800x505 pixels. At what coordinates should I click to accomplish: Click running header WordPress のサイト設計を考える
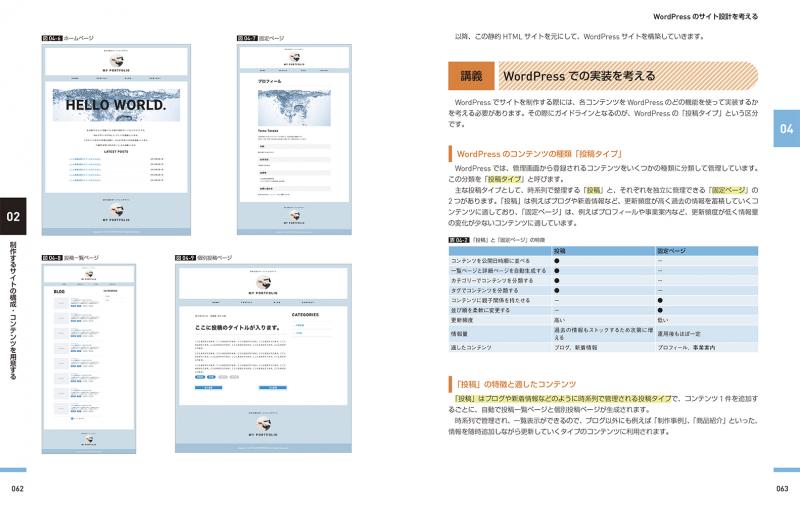point(706,16)
